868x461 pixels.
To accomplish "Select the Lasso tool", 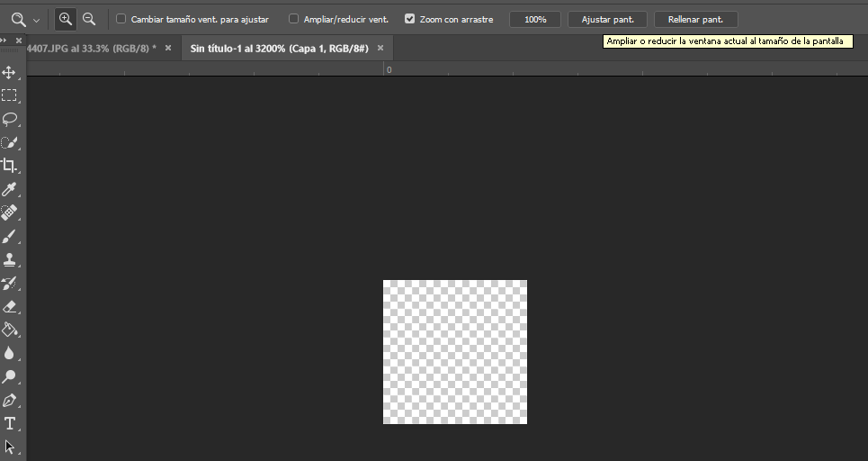I will pyautogui.click(x=10, y=119).
